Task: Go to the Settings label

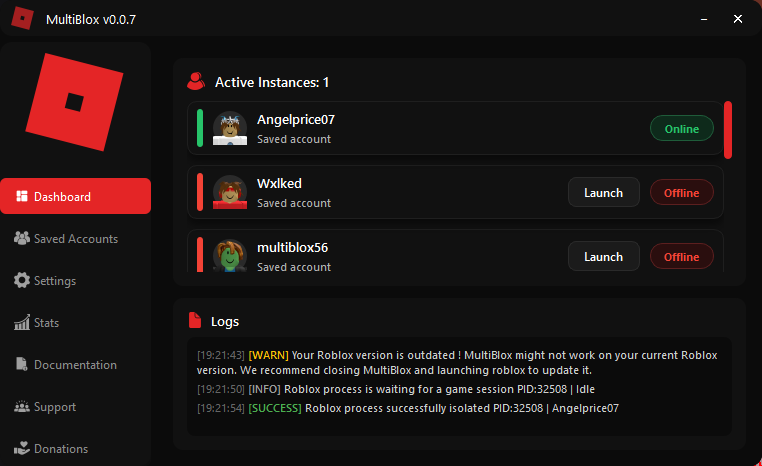Action: point(55,281)
